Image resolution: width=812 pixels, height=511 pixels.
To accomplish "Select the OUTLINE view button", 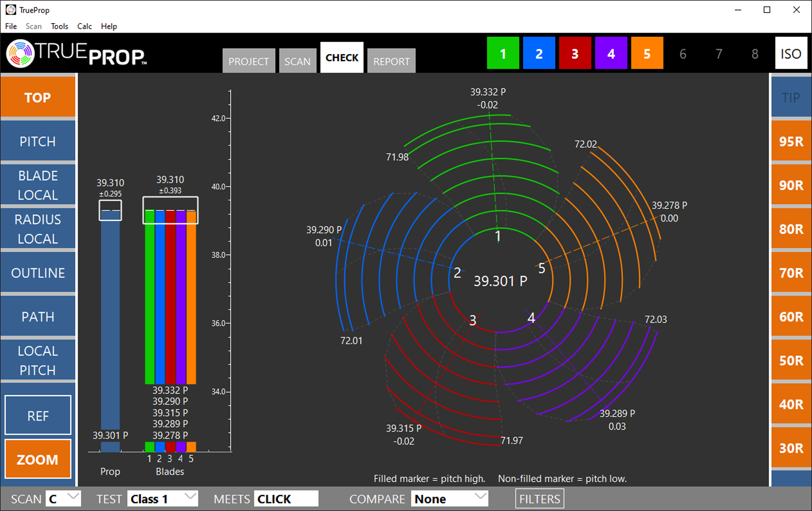I will click(x=38, y=273).
